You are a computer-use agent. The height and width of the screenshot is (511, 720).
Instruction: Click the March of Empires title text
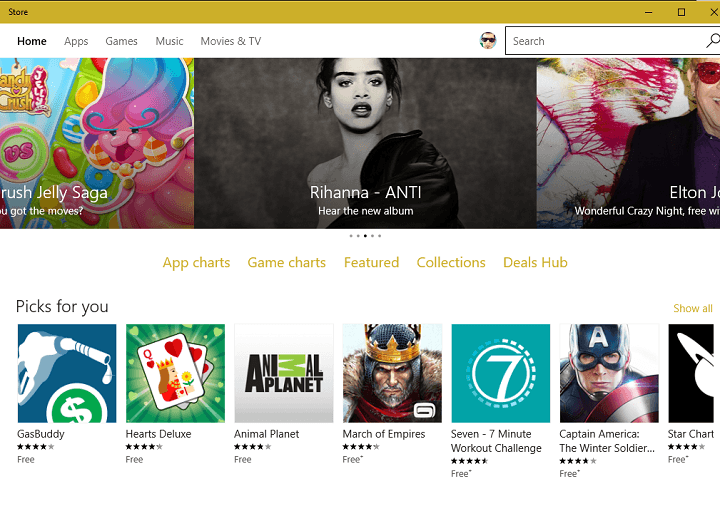tap(384, 434)
